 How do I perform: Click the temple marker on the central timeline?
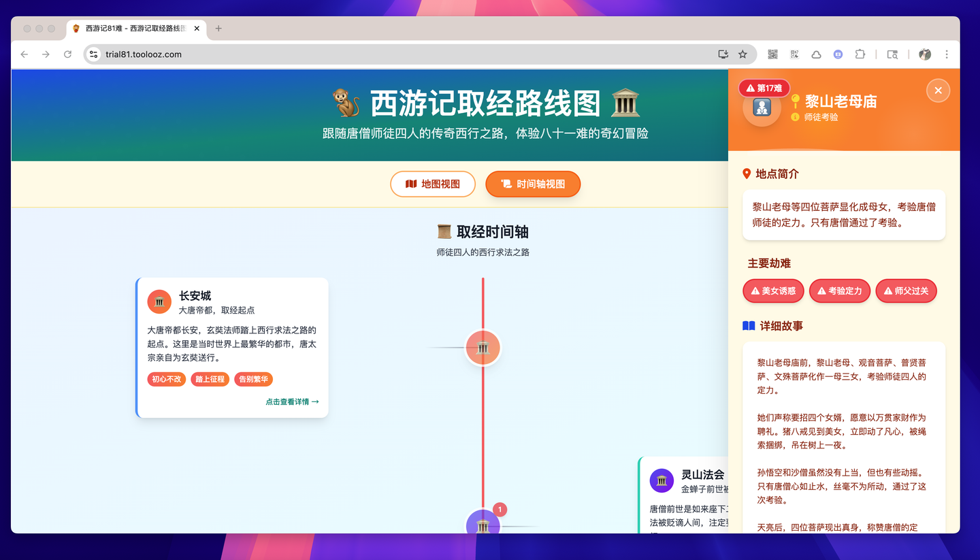click(483, 348)
